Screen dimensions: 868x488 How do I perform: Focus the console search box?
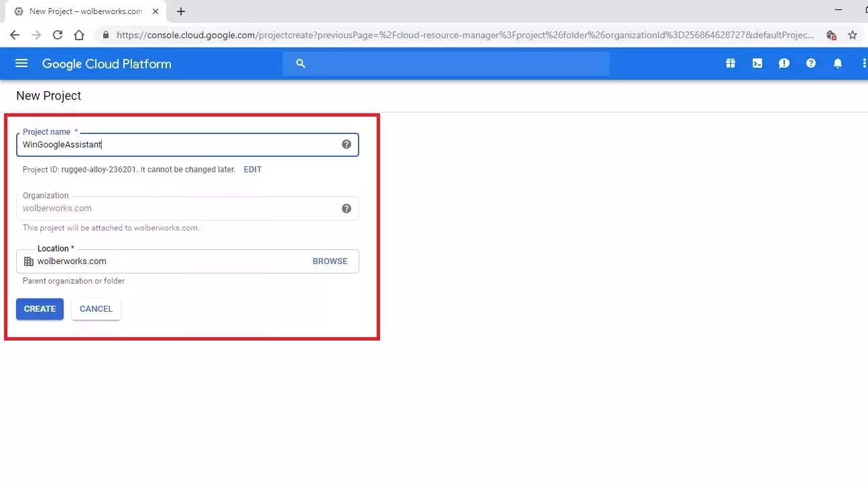point(446,64)
